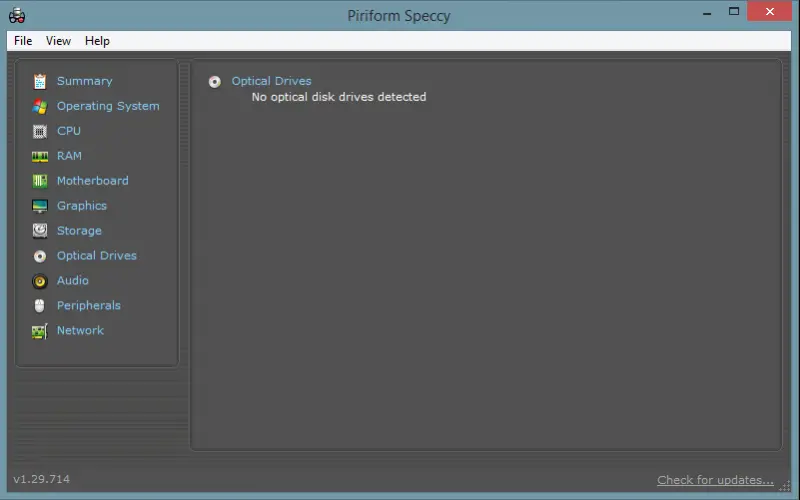Click the Peripherals mouse icon
This screenshot has height=500, width=800.
39,306
